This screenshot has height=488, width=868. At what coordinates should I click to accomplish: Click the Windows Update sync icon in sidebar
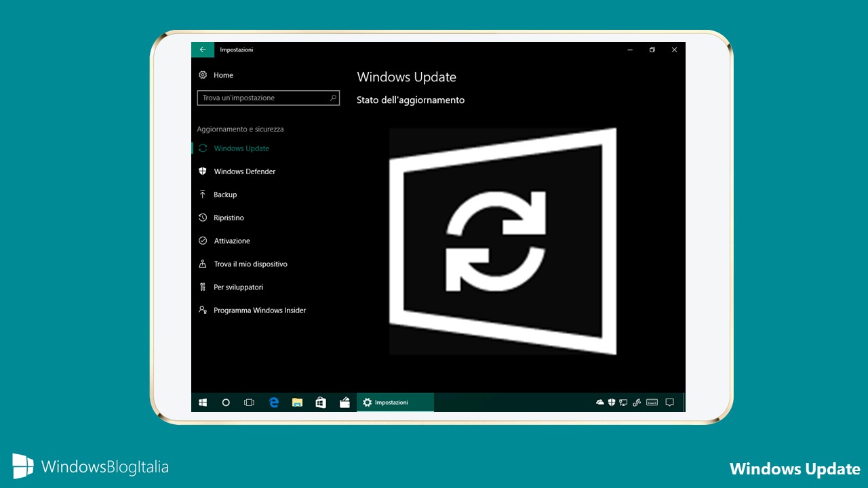click(x=202, y=148)
